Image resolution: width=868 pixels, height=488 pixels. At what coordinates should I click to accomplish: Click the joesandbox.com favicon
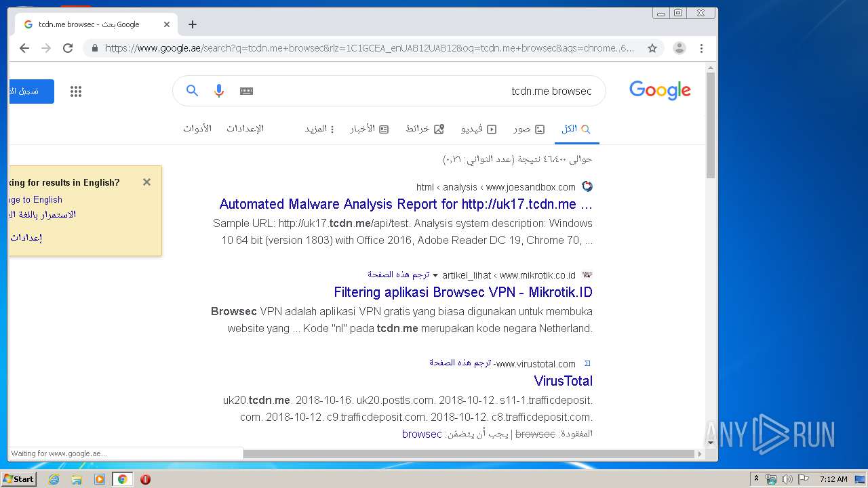587,186
